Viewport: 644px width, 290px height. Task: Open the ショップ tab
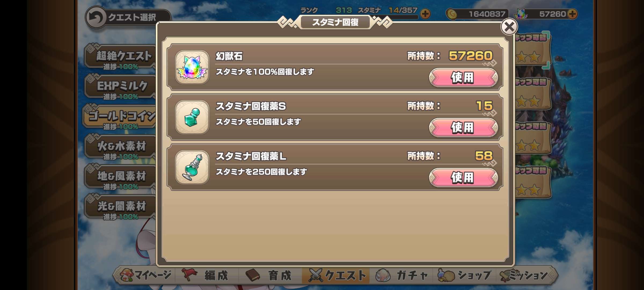pos(465,275)
